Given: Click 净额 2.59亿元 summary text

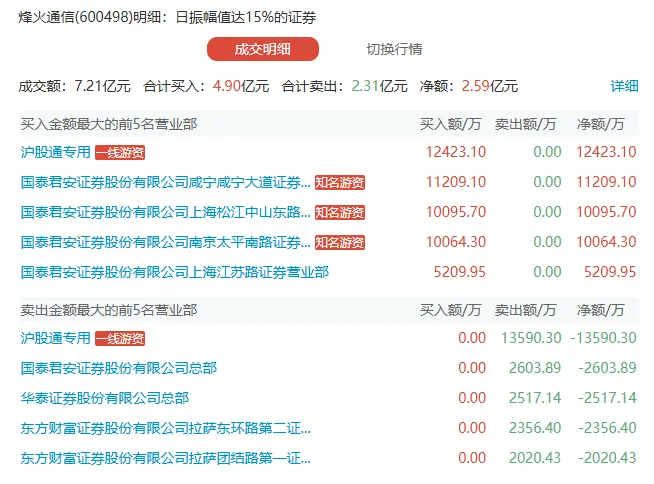Looking at the screenshot, I should coord(469,86).
